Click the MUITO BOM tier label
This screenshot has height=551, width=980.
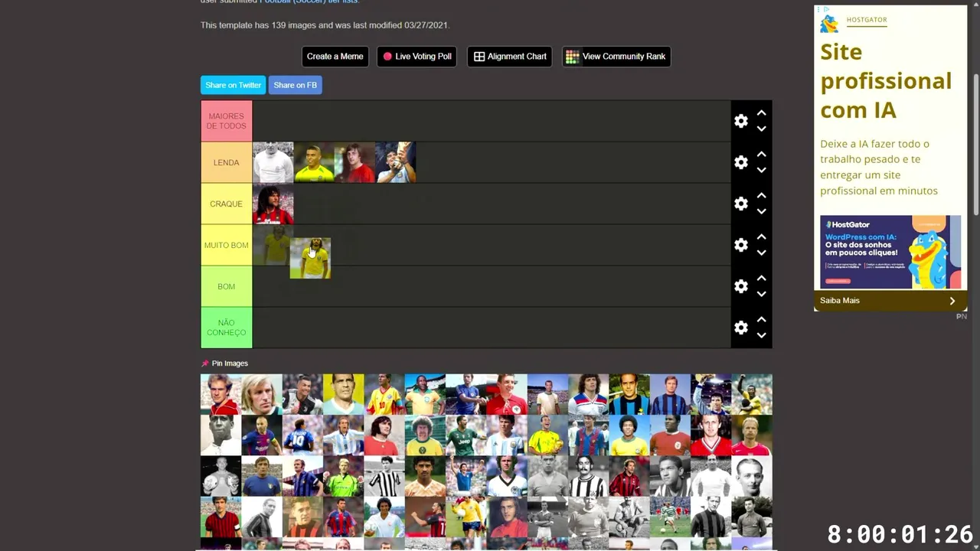click(227, 245)
